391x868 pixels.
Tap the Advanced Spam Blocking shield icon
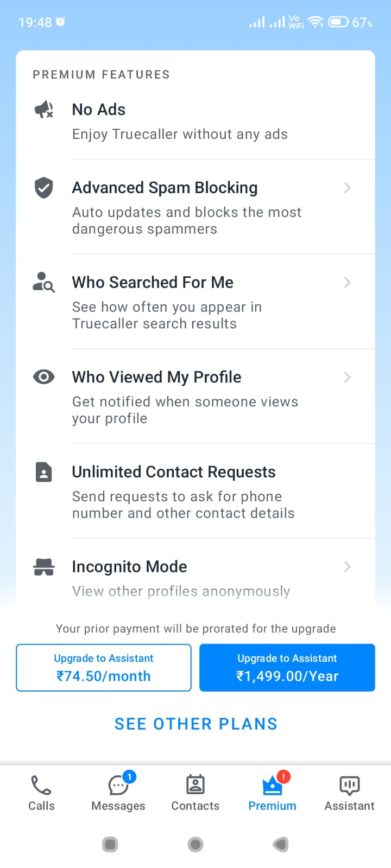[44, 188]
